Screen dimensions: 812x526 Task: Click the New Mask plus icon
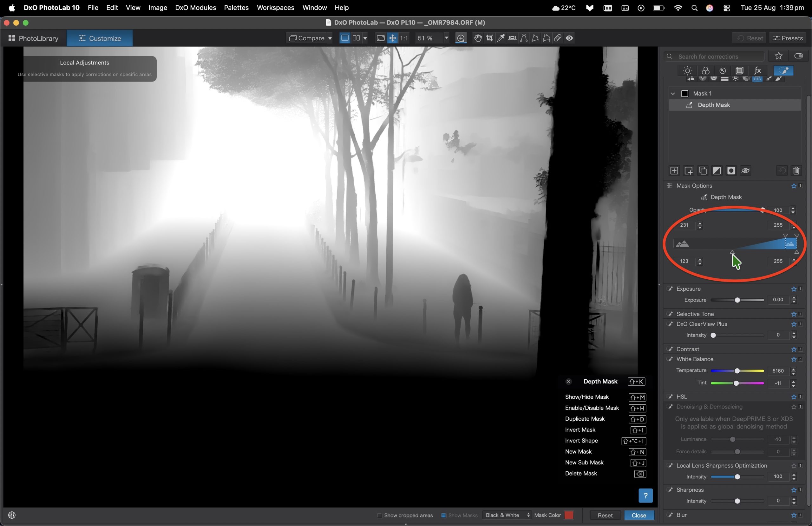pos(674,171)
